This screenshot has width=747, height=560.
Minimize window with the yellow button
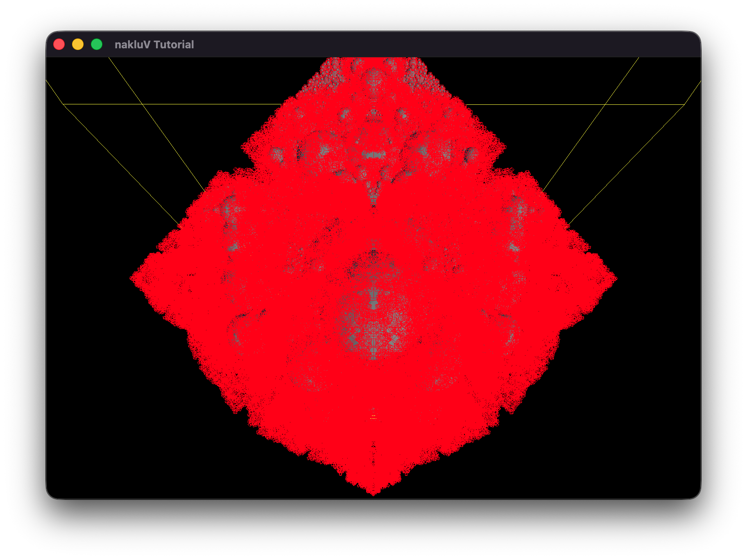pos(78,44)
